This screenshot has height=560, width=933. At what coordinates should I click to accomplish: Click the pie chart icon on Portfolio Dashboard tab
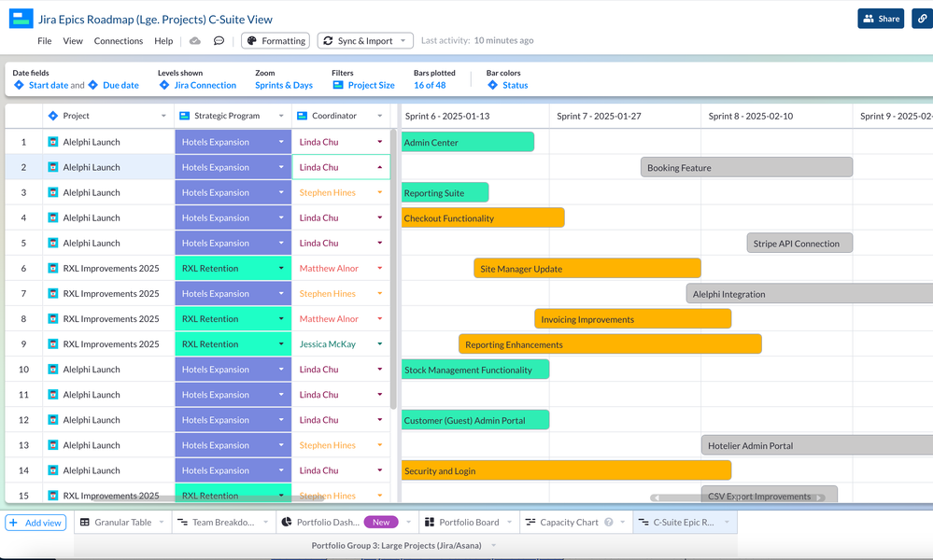(x=289, y=523)
